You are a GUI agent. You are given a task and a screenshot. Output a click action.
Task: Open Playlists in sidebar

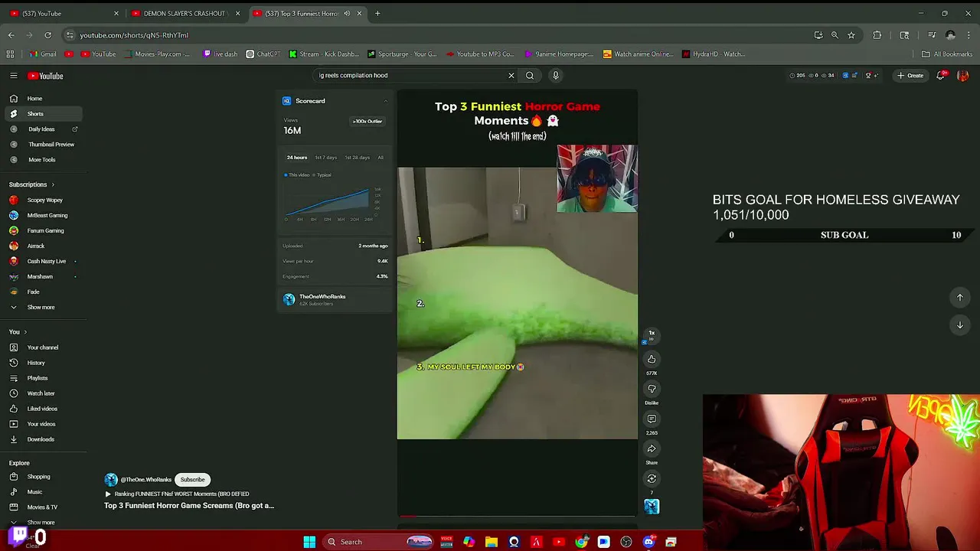(42, 378)
